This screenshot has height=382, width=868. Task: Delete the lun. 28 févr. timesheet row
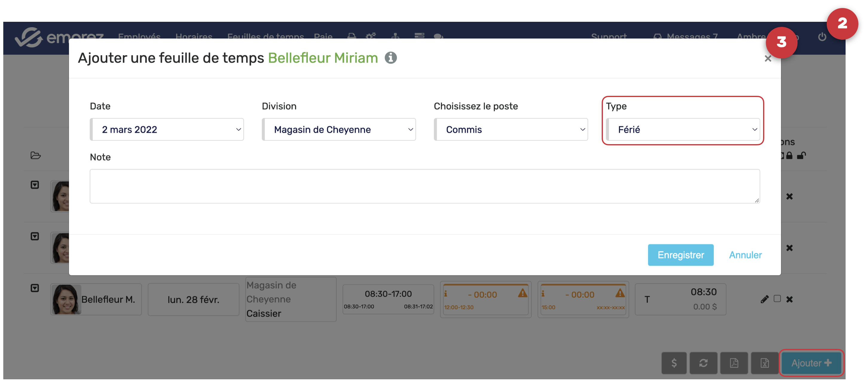pyautogui.click(x=789, y=299)
